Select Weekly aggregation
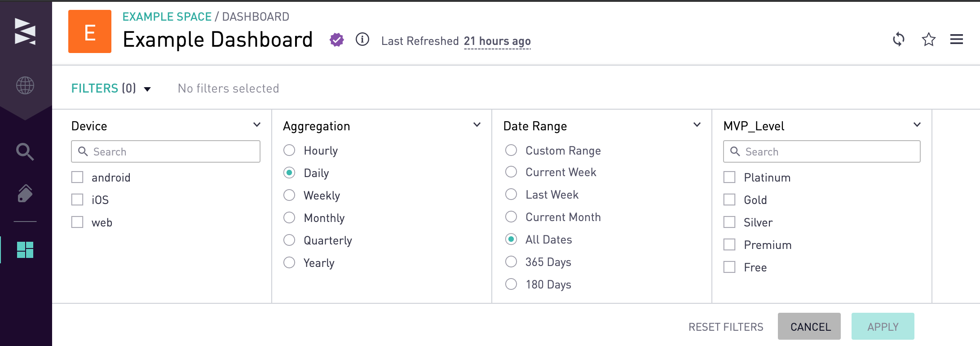980x346 pixels. pyautogui.click(x=290, y=195)
